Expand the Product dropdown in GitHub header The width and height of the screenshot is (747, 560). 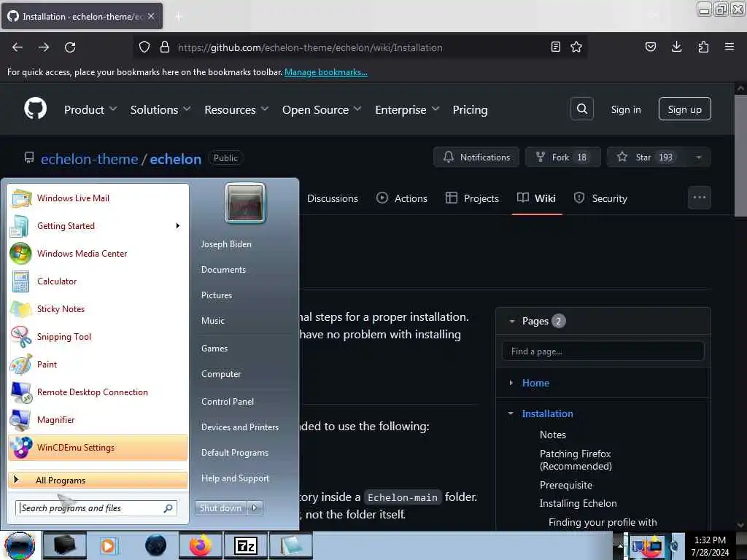90,109
